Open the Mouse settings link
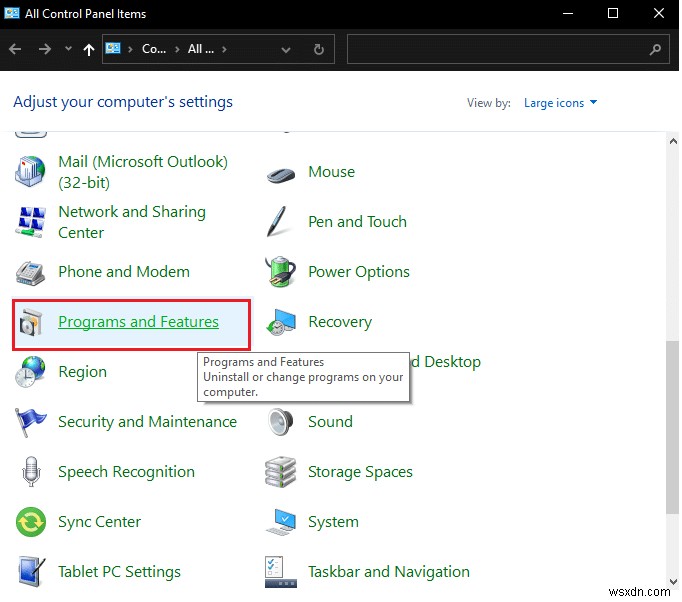Viewport: 682px width, 602px height. click(331, 172)
